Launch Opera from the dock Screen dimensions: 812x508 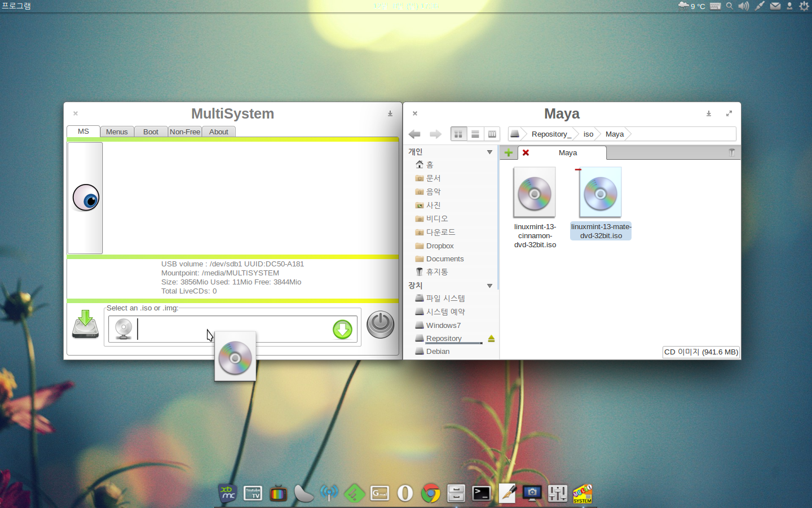pos(405,493)
